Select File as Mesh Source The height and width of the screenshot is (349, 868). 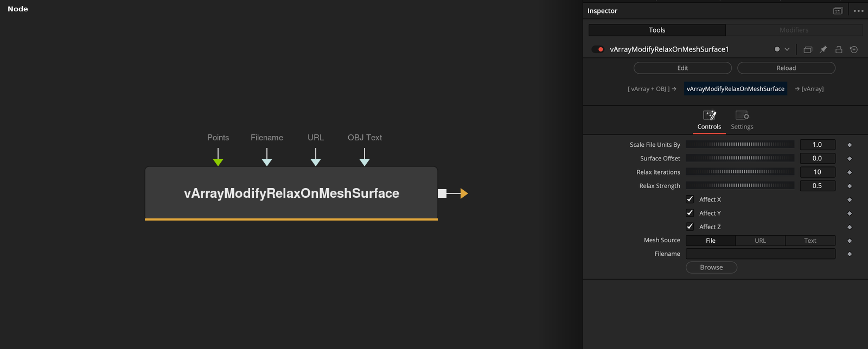tap(711, 241)
